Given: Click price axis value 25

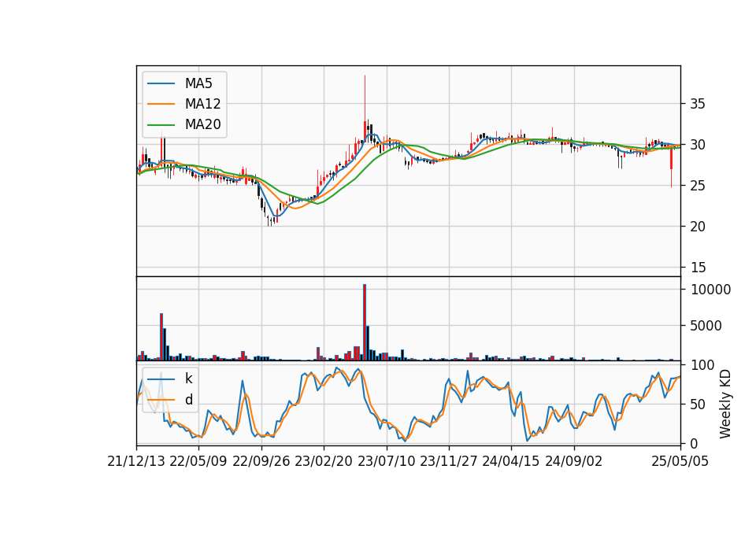Looking at the screenshot, I should pyautogui.click(x=697, y=186).
